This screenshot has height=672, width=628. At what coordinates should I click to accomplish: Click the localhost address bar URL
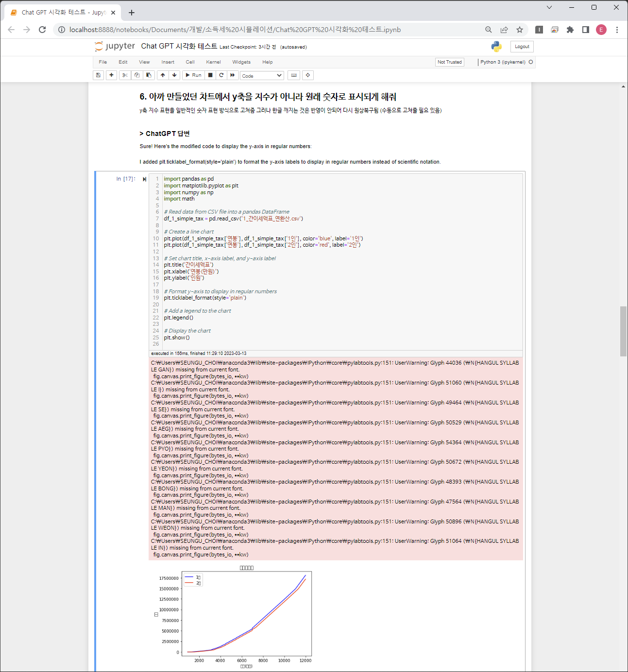(x=235, y=30)
